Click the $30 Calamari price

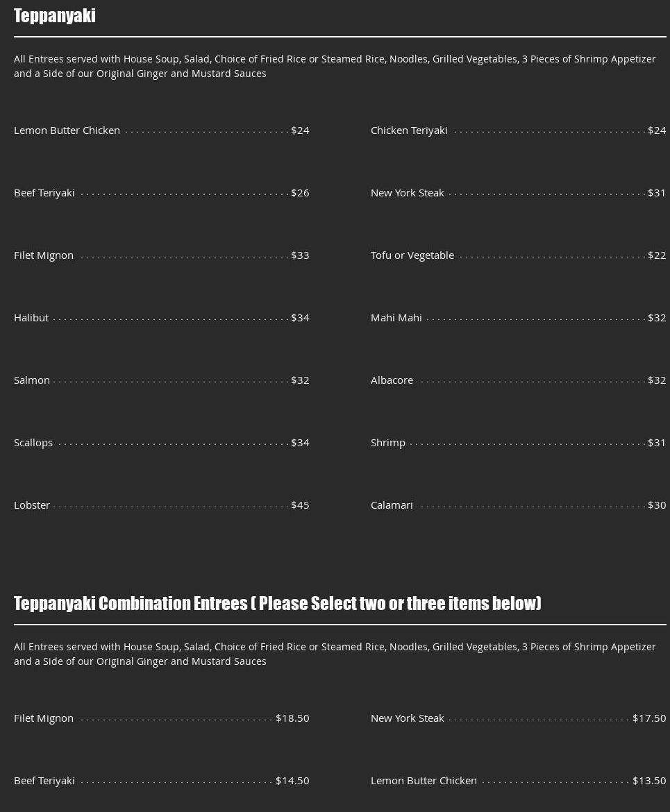pos(657,505)
